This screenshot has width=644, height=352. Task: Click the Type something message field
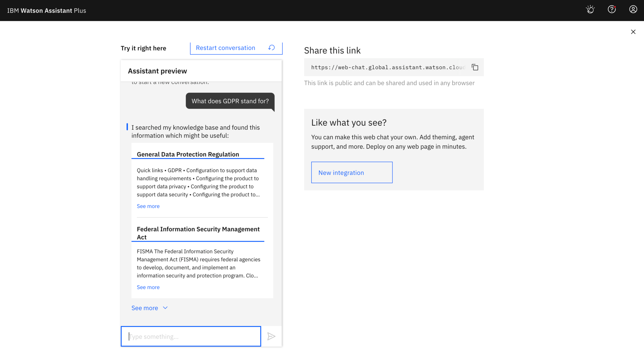point(191,336)
